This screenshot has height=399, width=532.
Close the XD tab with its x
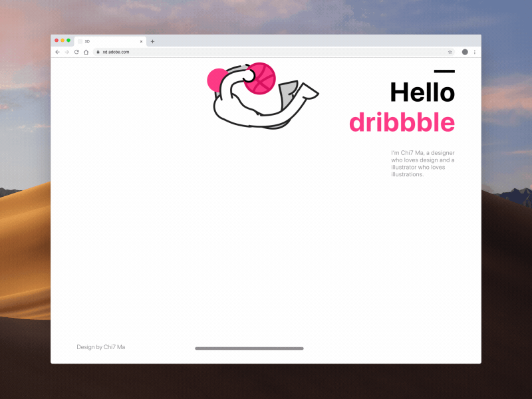coord(141,41)
